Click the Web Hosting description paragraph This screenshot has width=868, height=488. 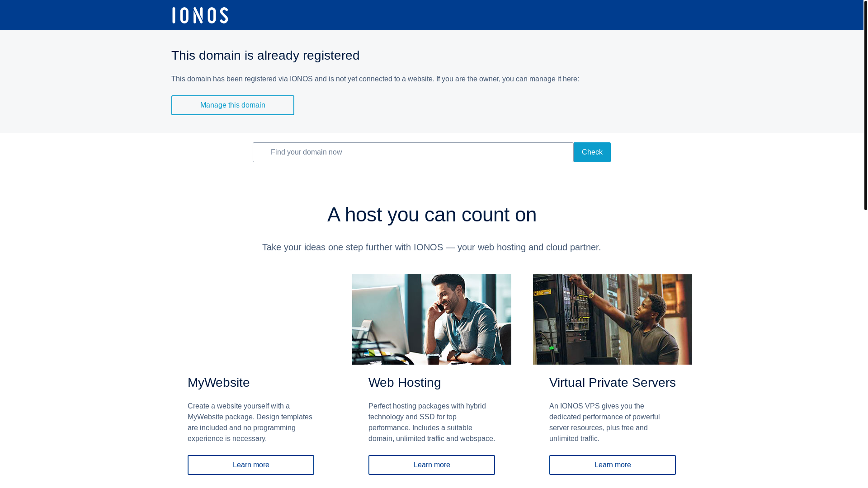coord(431,422)
